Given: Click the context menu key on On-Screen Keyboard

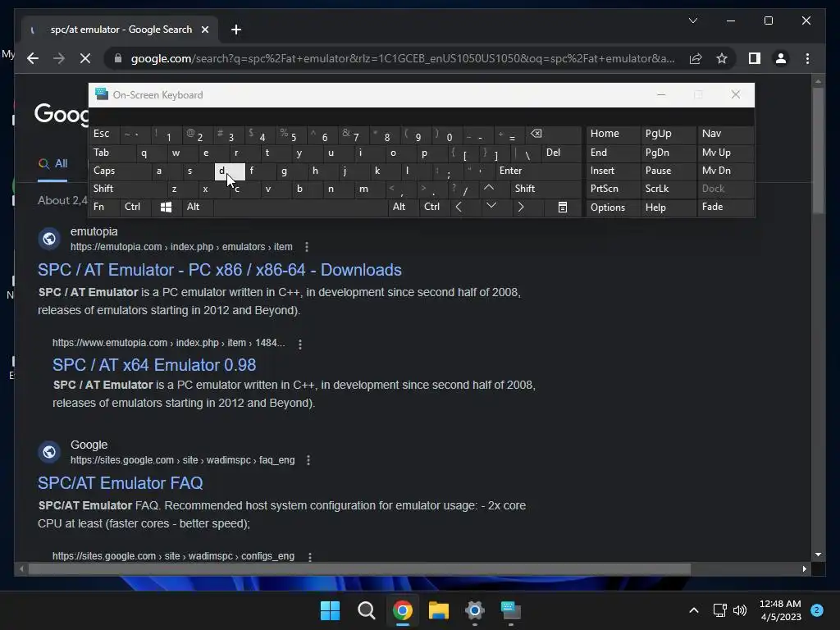Looking at the screenshot, I should tap(562, 207).
